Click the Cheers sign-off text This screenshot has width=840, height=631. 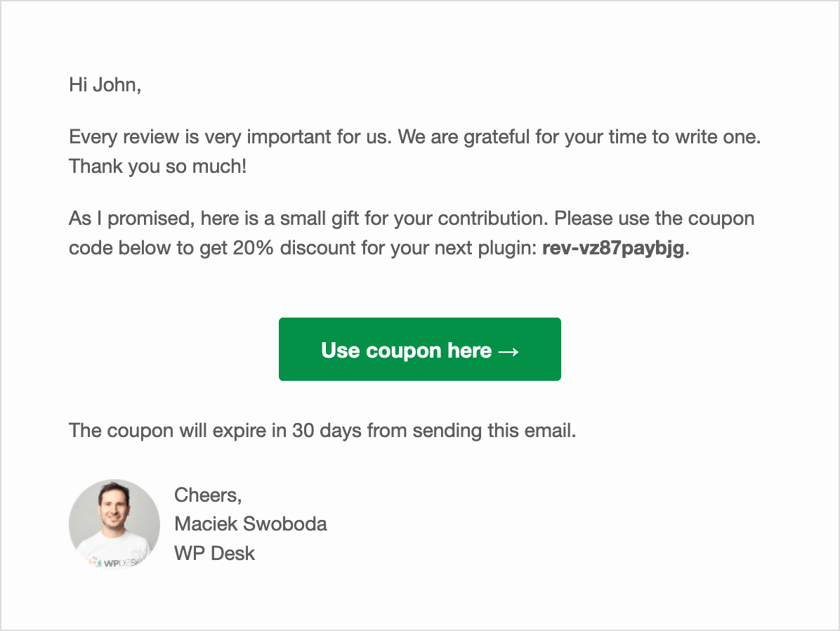coord(208,495)
